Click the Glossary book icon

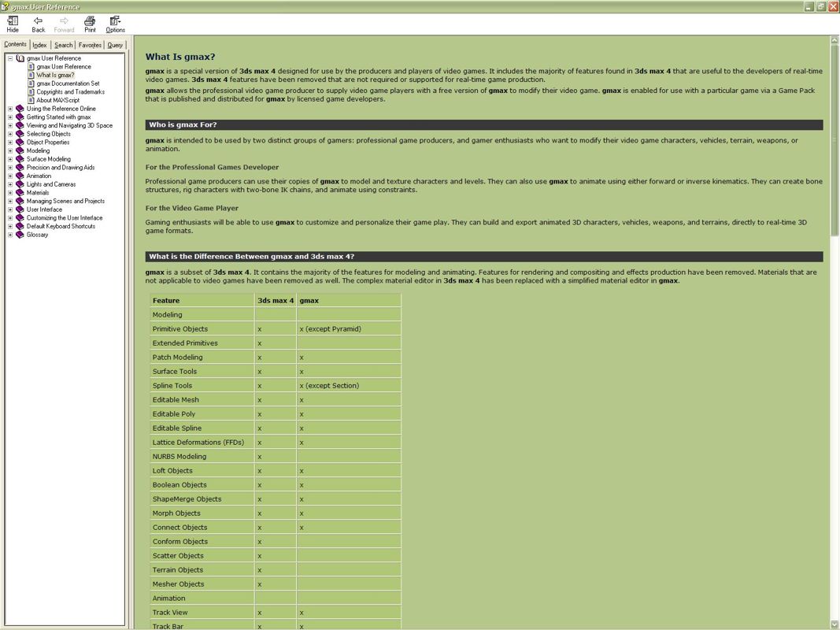pos(20,235)
